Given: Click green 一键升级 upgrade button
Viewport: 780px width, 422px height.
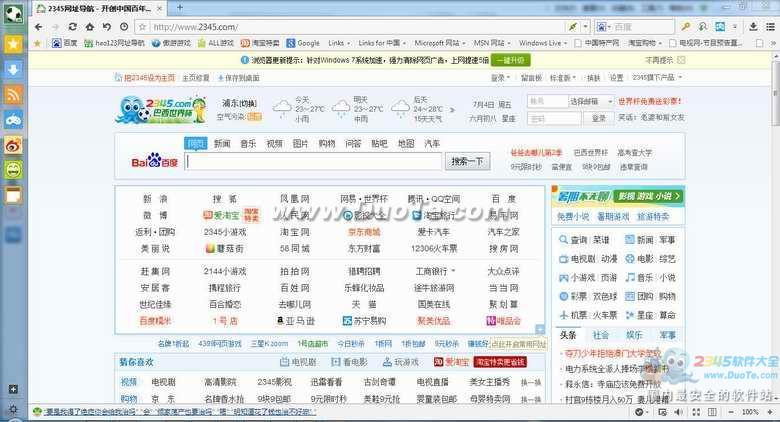Looking at the screenshot, I should [510, 60].
